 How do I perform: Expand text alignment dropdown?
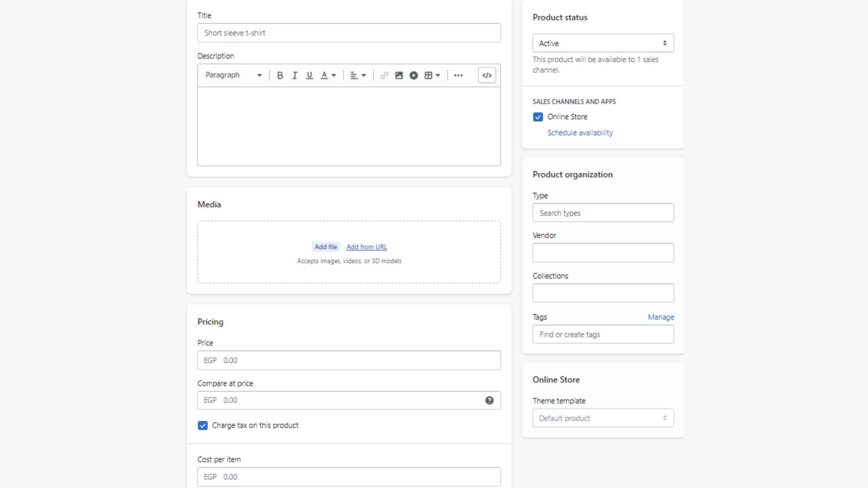pos(358,75)
